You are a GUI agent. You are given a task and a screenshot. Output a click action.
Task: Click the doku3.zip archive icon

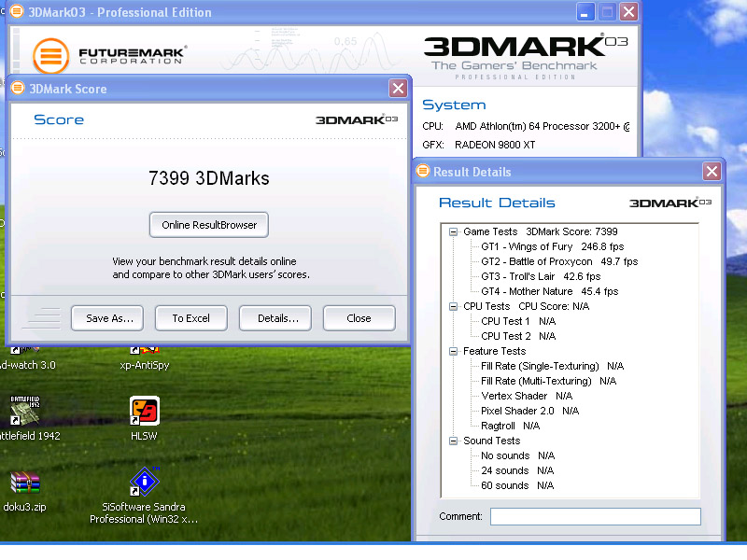[25, 483]
